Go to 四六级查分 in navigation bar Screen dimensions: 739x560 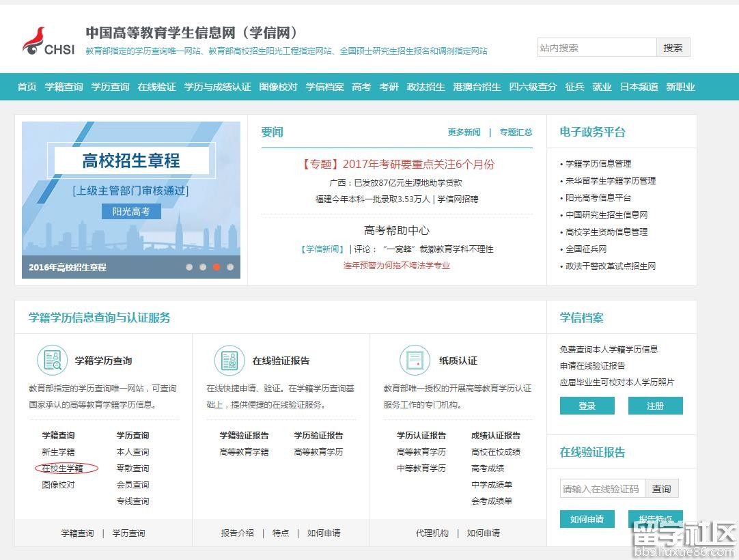click(533, 87)
